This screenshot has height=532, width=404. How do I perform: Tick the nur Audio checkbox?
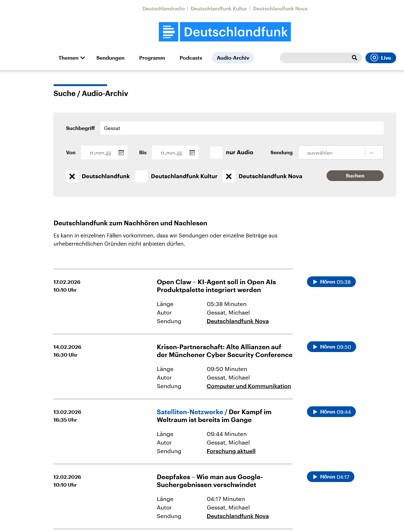tap(216, 152)
